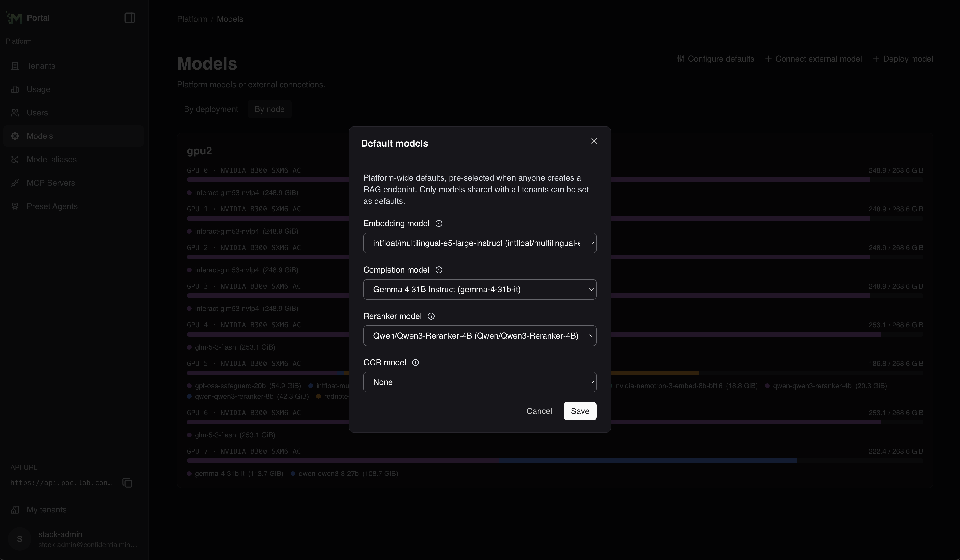Open the stack-admin account menu
This screenshot has width=960, height=560.
73,539
